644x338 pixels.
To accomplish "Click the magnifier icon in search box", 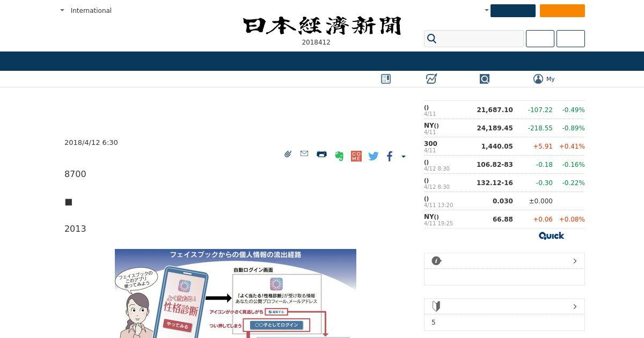I will (431, 39).
